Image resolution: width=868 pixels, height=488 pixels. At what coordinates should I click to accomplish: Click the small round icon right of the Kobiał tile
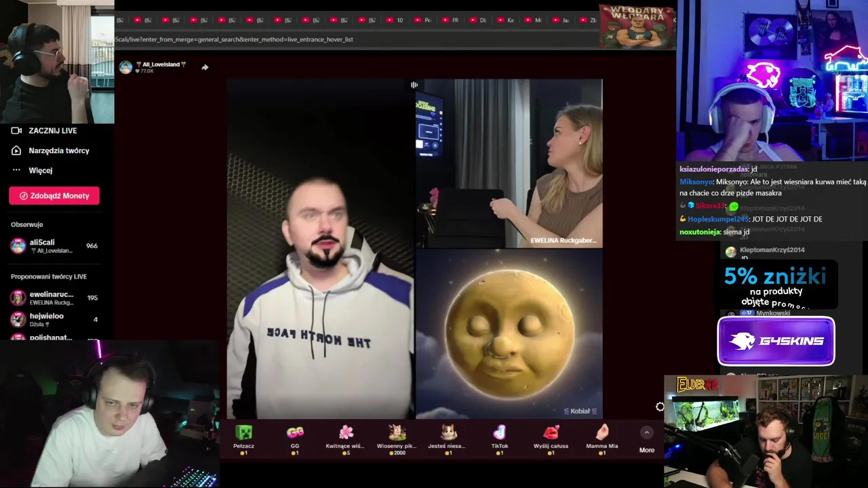coord(660,407)
